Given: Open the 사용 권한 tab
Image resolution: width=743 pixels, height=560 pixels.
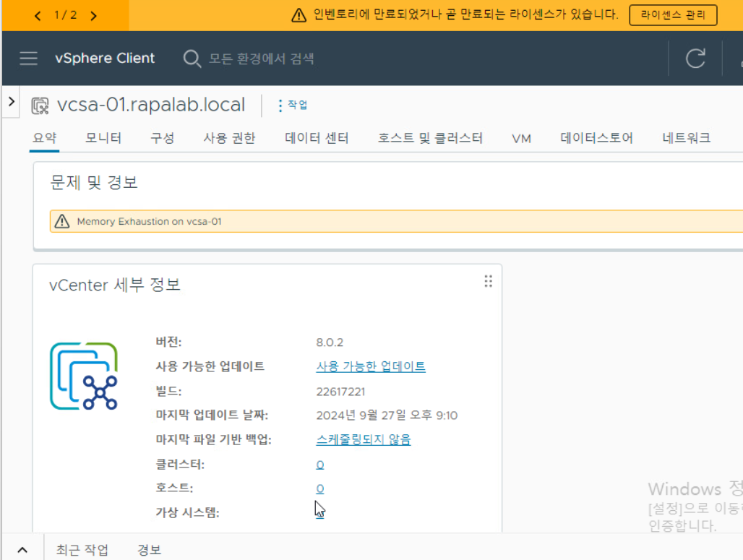Looking at the screenshot, I should 229,138.
